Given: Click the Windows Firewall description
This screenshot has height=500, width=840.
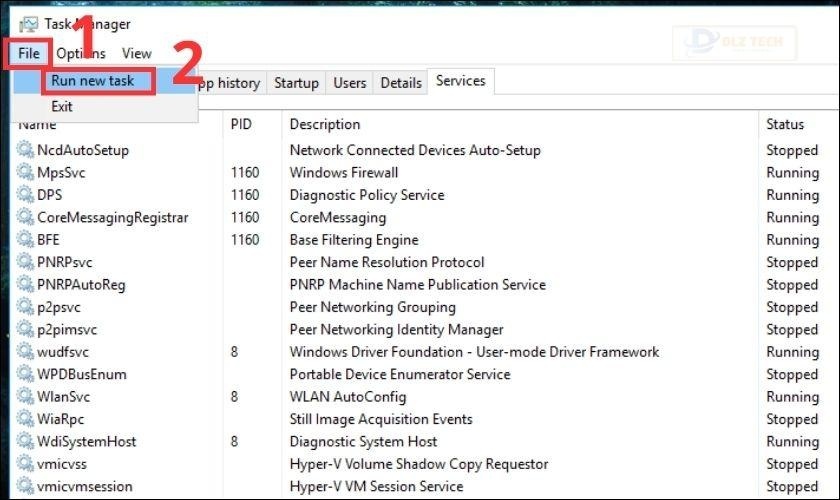Looking at the screenshot, I should [344, 173].
